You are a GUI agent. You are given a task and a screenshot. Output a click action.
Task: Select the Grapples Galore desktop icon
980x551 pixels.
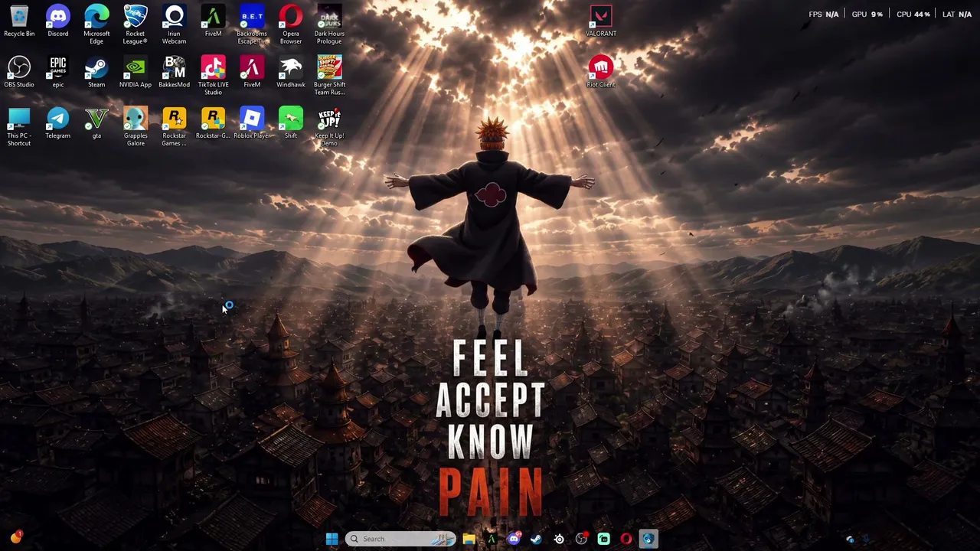point(136,127)
